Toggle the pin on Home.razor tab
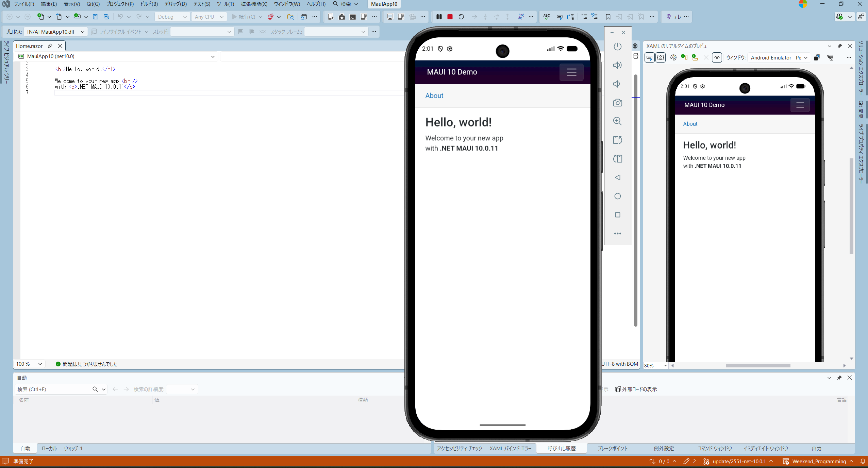The height and width of the screenshot is (468, 868). point(50,46)
